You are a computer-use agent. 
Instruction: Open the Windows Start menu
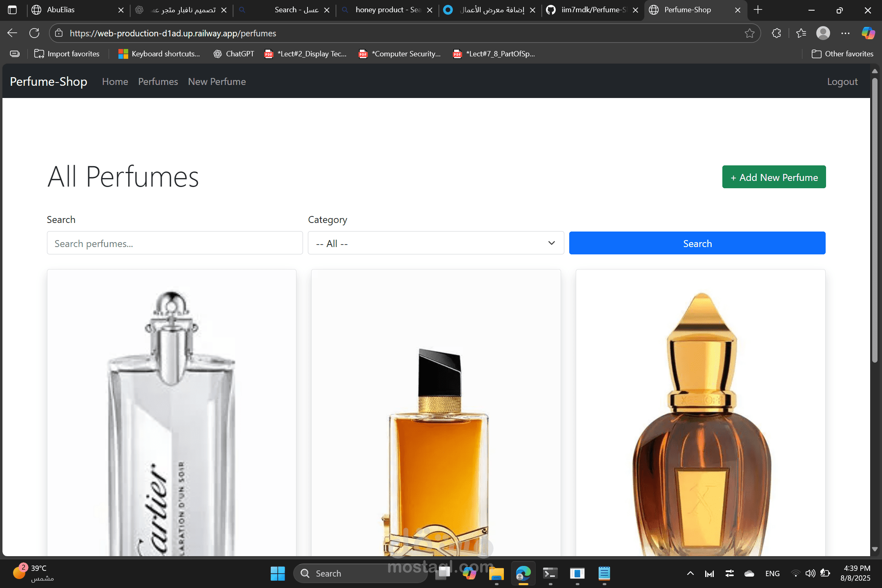[278, 573]
